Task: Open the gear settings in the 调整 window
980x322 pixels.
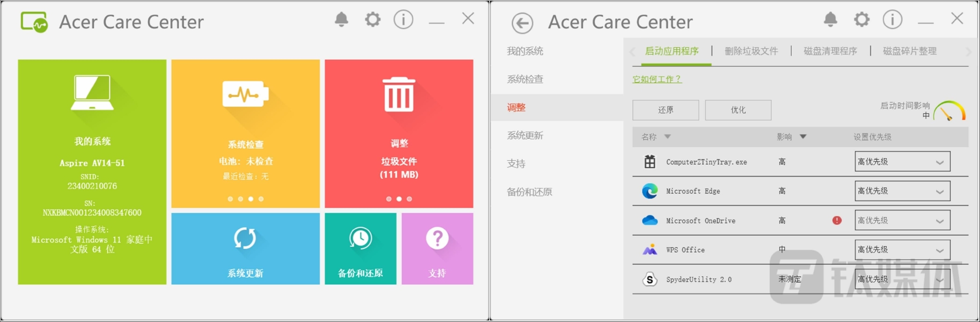Action: tap(861, 20)
